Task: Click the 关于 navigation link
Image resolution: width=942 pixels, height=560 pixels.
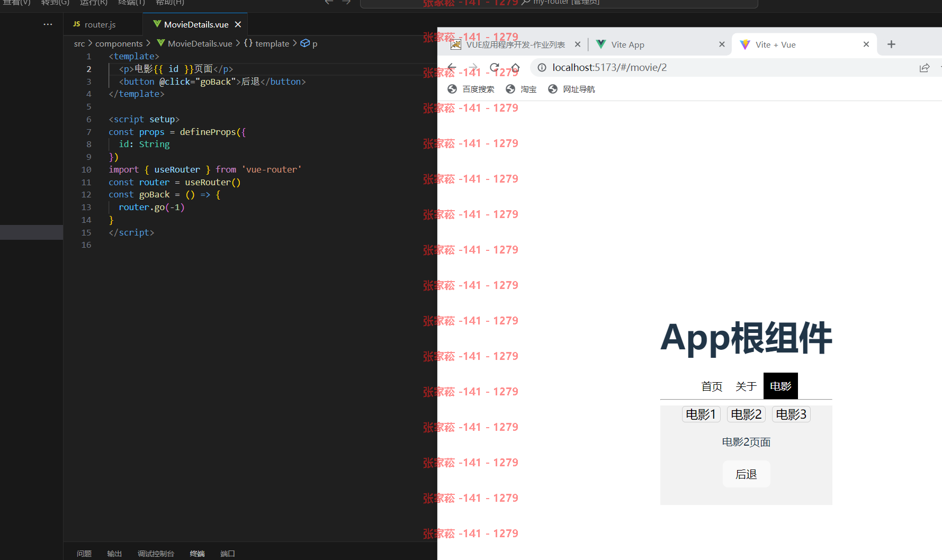Action: [746, 386]
